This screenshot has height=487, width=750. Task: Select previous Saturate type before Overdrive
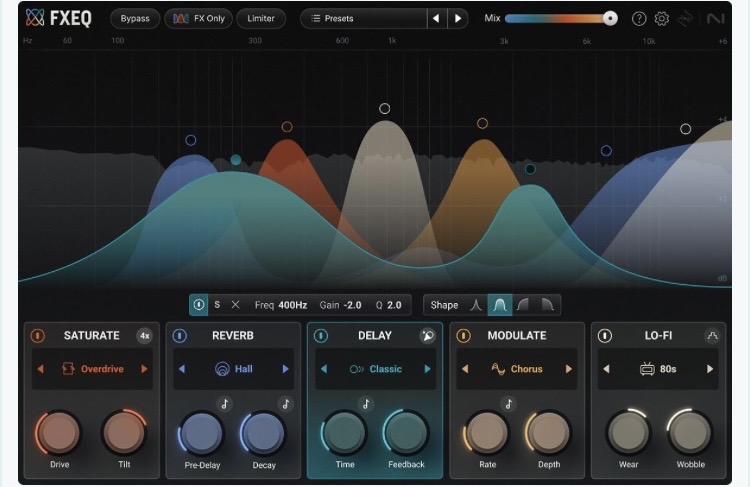[x=41, y=369]
